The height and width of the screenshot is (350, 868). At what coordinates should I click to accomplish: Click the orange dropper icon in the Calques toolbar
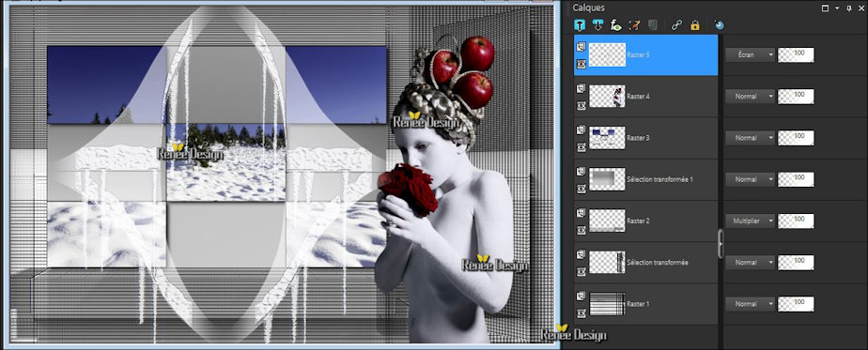pos(634,25)
